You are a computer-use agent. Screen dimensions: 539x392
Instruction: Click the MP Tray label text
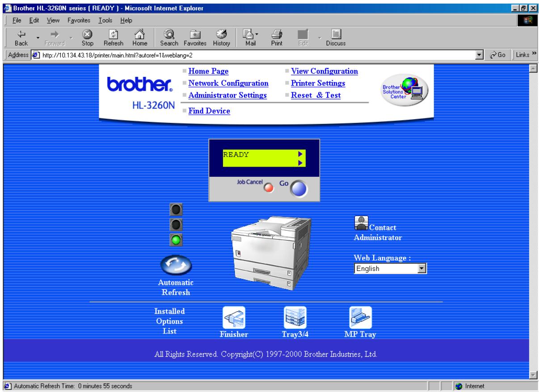[x=360, y=334]
